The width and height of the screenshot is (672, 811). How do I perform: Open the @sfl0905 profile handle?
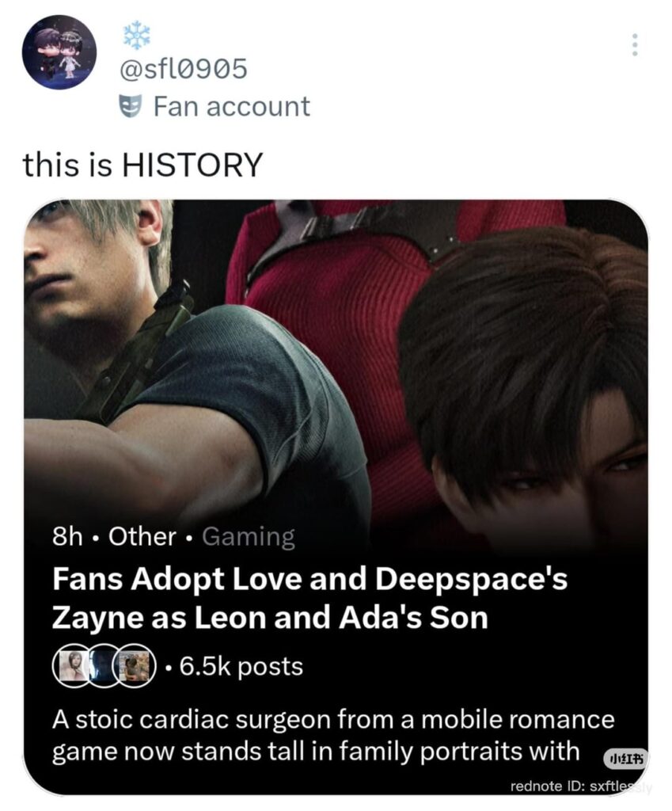[x=183, y=70]
